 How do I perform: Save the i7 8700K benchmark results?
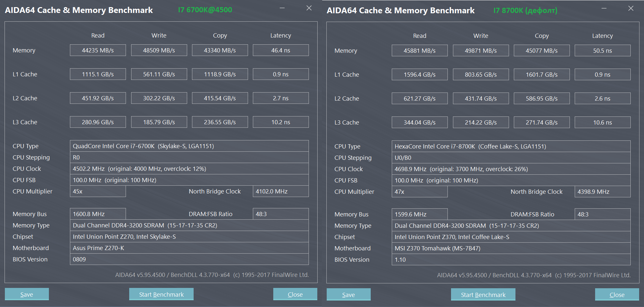tap(348, 294)
